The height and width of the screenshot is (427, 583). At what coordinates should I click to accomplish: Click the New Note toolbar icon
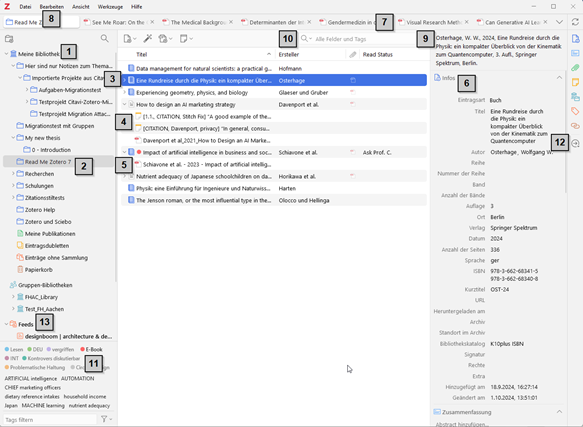(186, 39)
